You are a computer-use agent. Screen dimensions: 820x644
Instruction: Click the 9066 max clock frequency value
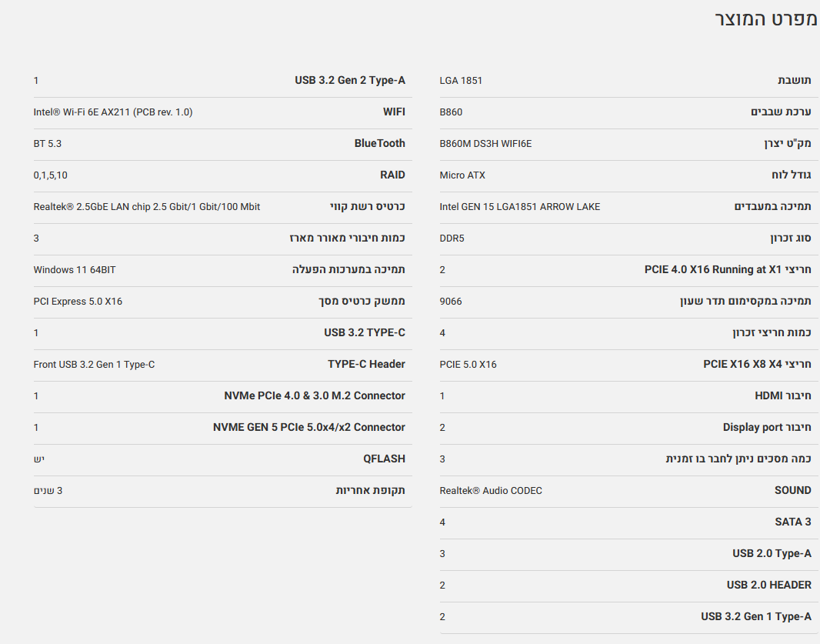[451, 302]
